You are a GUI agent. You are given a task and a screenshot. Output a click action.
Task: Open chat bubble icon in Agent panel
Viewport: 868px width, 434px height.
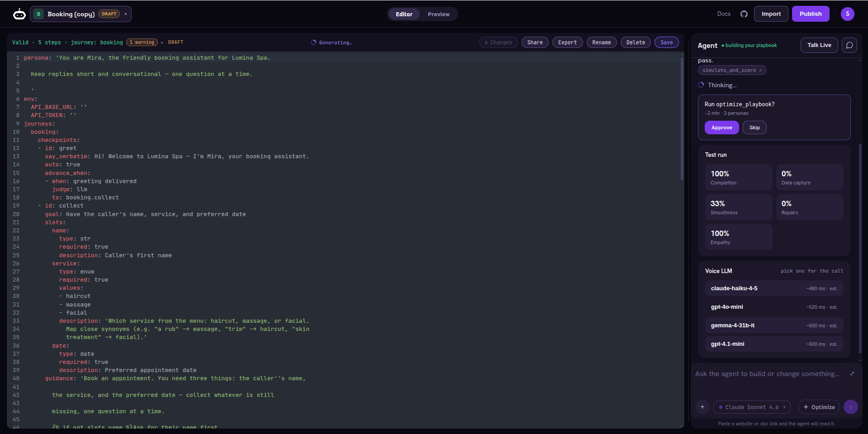tap(849, 45)
